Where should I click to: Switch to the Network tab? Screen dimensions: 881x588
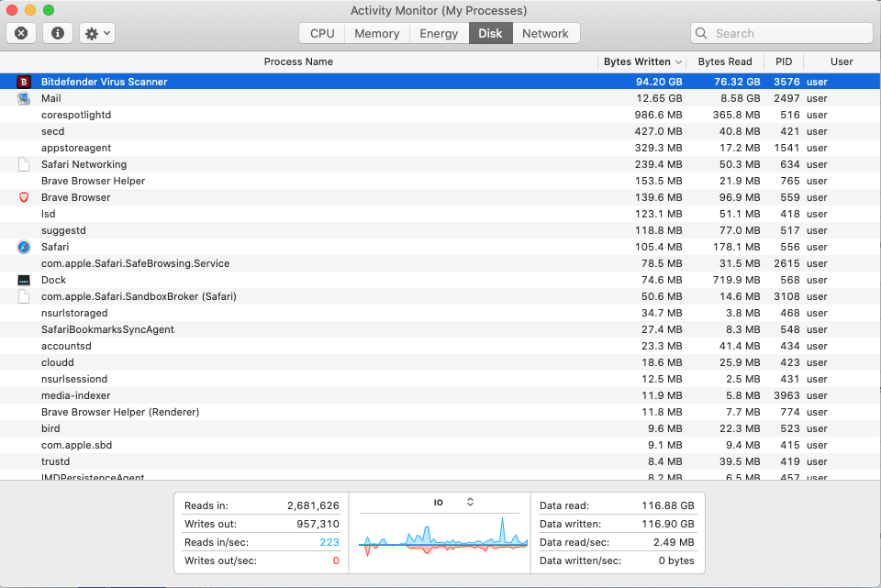[545, 33]
